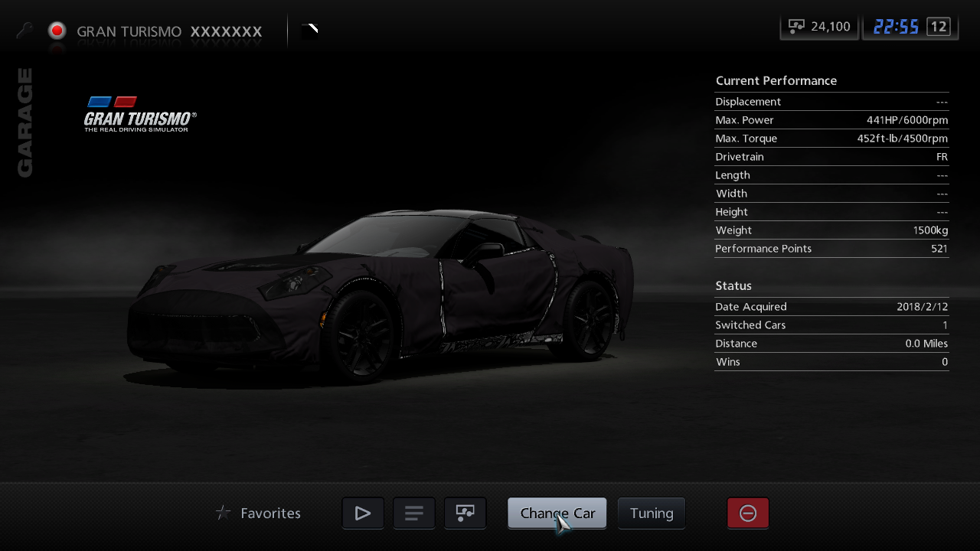Image resolution: width=980 pixels, height=551 pixels.
Task: Select the Drivetrain FR row
Action: coord(831,157)
